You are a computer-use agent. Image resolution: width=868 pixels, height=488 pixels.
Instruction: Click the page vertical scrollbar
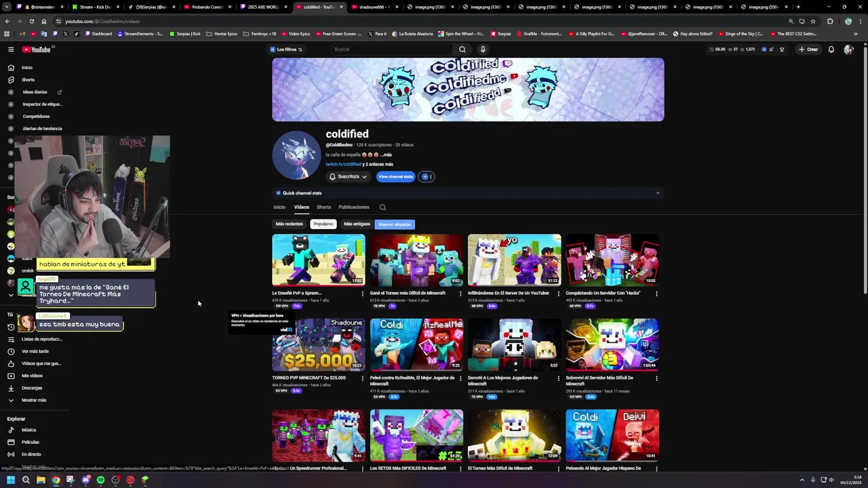[865, 169]
